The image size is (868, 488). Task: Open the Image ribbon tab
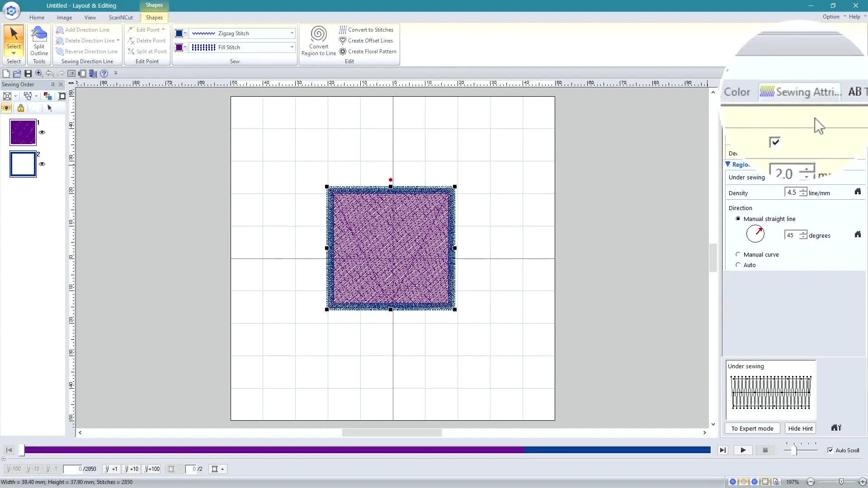[x=64, y=18]
